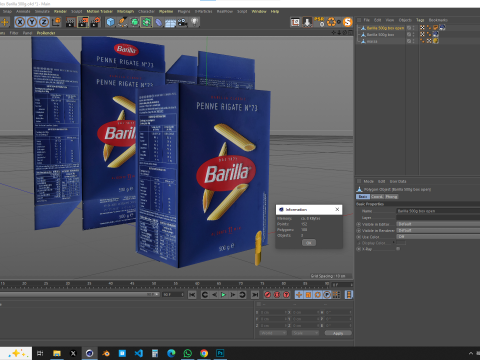Click the orange S plugin icon
This screenshot has width=480, height=360.
point(348,22)
